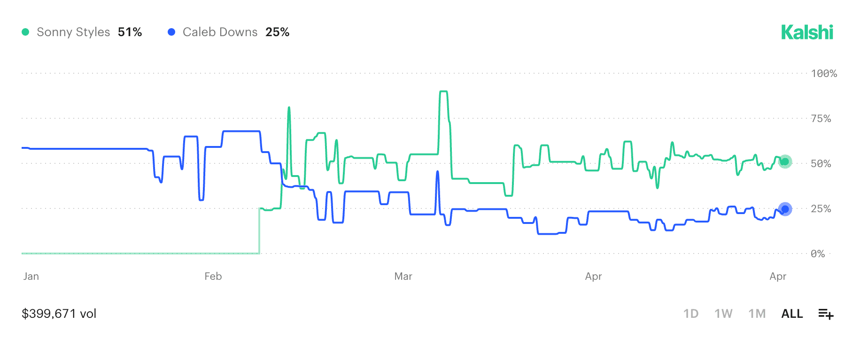Click the Jan label on the x-axis
Screen dimensions: 868x338
pyautogui.click(x=31, y=276)
